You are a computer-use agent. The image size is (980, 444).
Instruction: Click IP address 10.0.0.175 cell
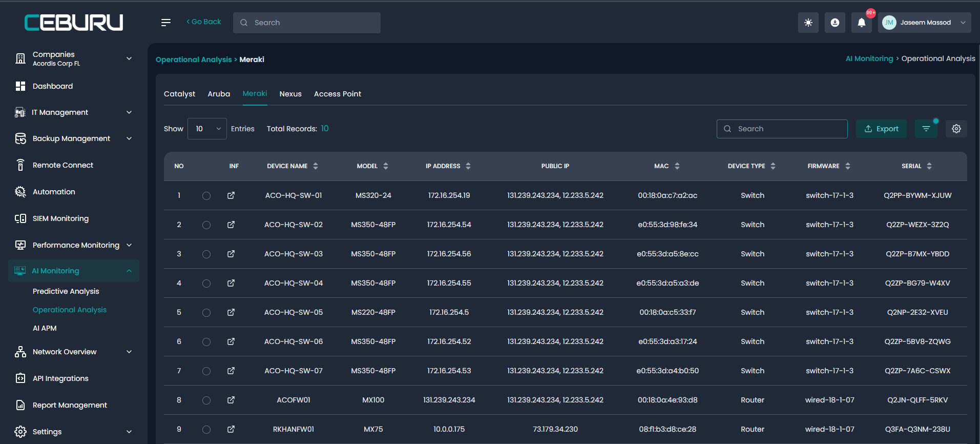(x=449, y=429)
